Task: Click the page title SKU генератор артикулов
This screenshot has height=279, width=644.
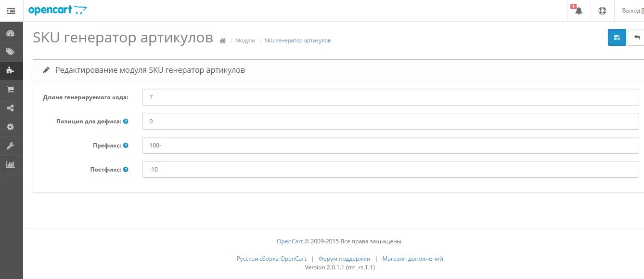Action: [x=123, y=38]
